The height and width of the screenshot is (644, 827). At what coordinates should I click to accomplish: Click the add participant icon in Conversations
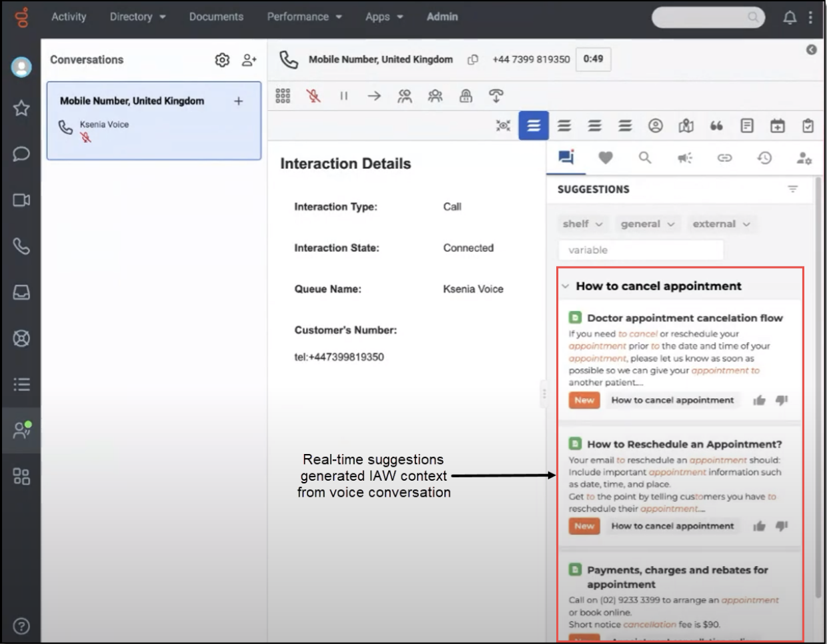(249, 60)
